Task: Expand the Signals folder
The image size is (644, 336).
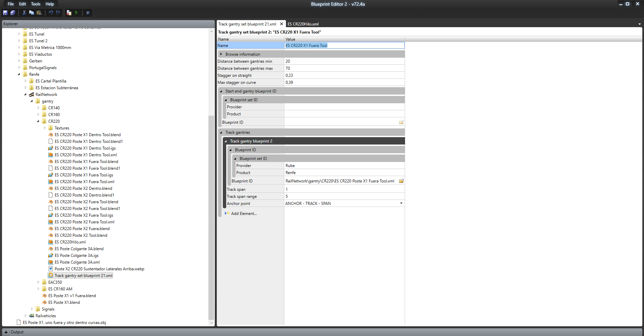Action: [32, 309]
